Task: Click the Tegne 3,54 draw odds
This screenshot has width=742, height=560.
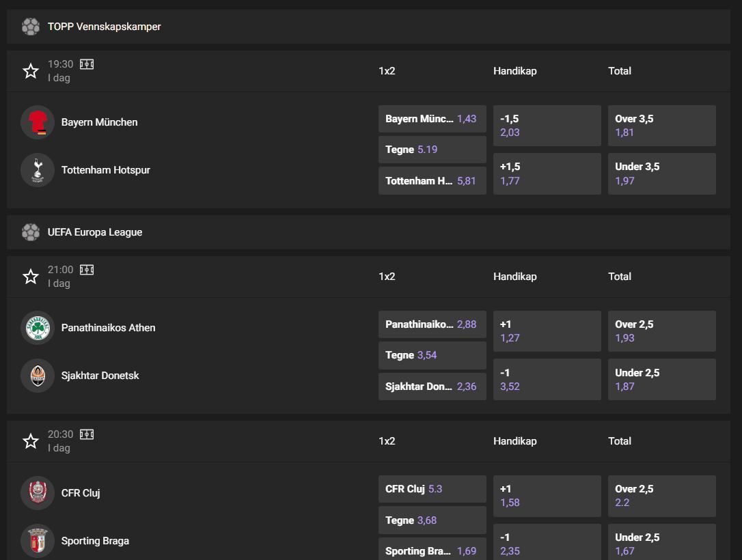Action: (432, 355)
